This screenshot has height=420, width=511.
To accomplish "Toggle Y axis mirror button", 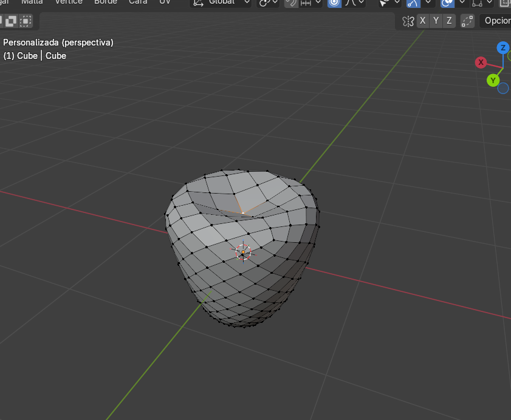I will point(436,21).
